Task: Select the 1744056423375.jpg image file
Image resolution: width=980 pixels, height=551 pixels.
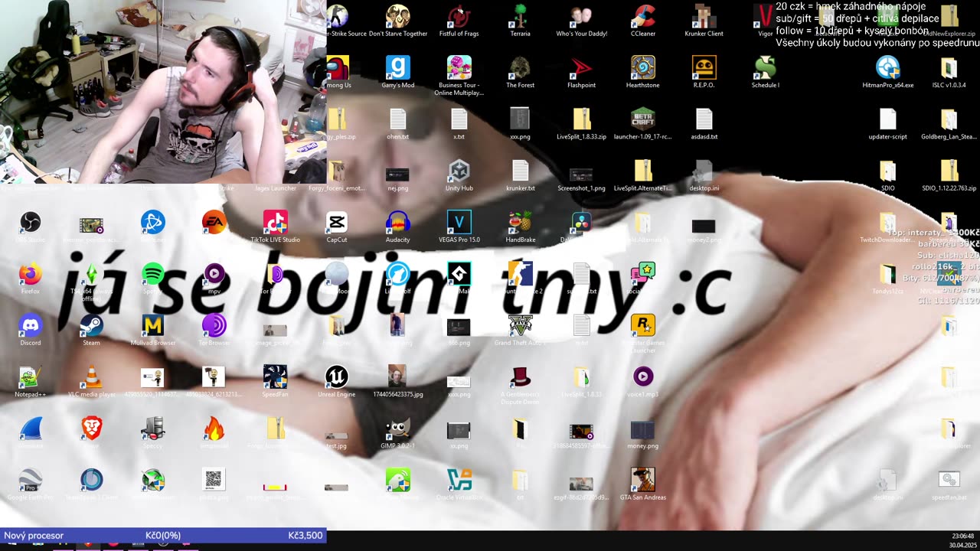Action: (x=398, y=380)
